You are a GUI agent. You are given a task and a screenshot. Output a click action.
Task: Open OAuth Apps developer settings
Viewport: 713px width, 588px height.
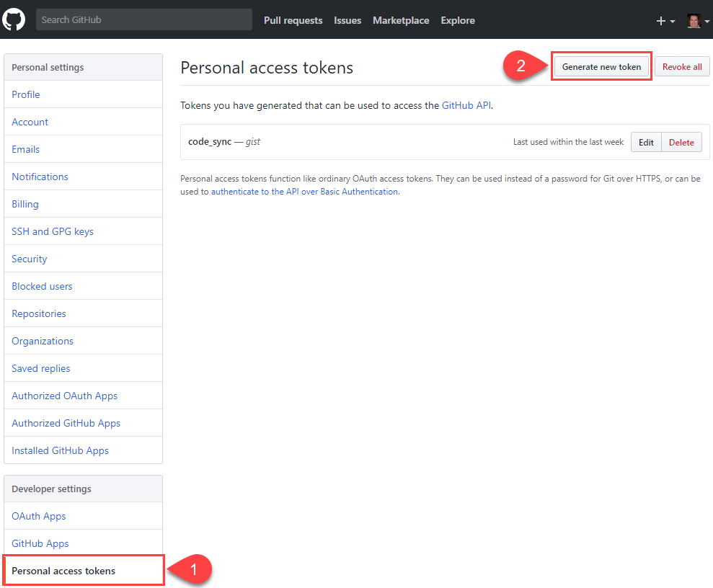click(83, 516)
